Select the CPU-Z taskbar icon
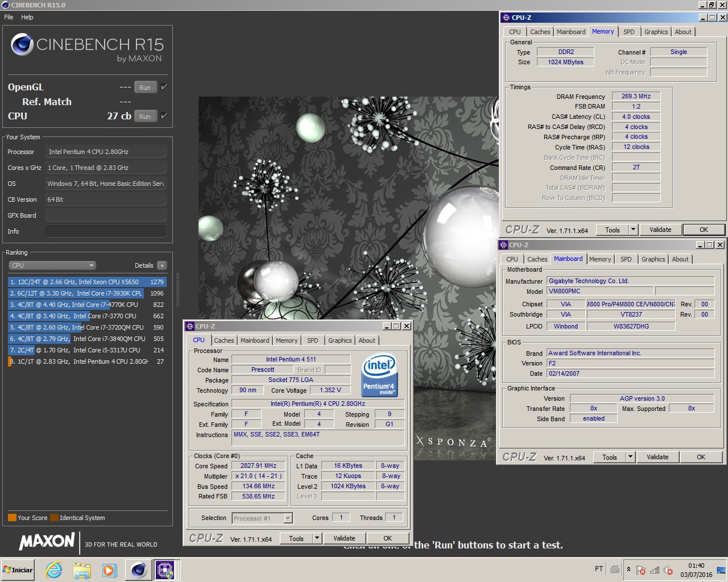This screenshot has height=582, width=728. 166,569
